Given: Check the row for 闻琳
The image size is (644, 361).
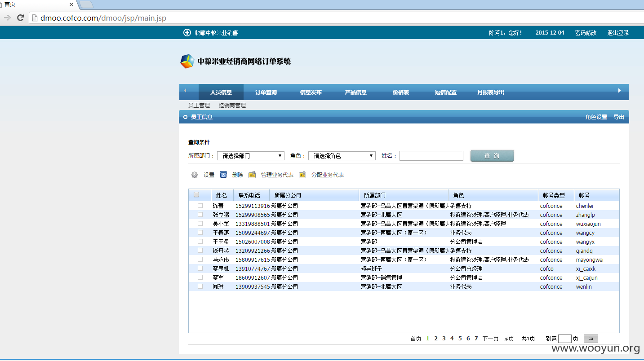Looking at the screenshot, I should click(x=200, y=286).
